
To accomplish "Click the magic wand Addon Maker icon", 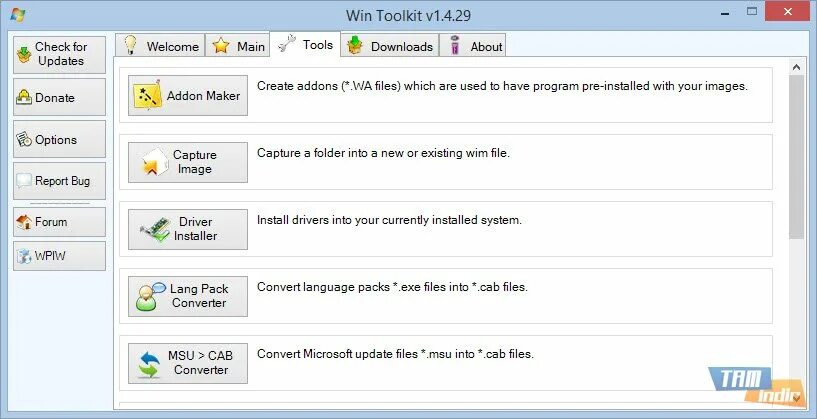I will [147, 95].
